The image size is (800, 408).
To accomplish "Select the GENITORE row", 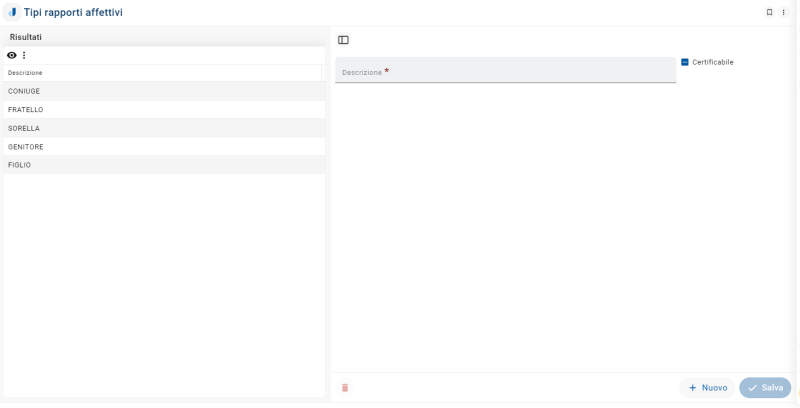I will [x=164, y=147].
